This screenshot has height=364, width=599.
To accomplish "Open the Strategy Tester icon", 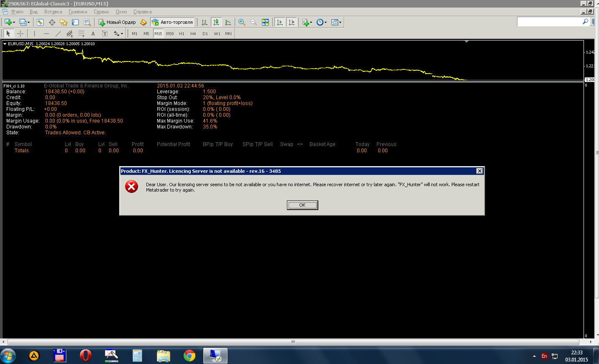I will click(x=87, y=22).
